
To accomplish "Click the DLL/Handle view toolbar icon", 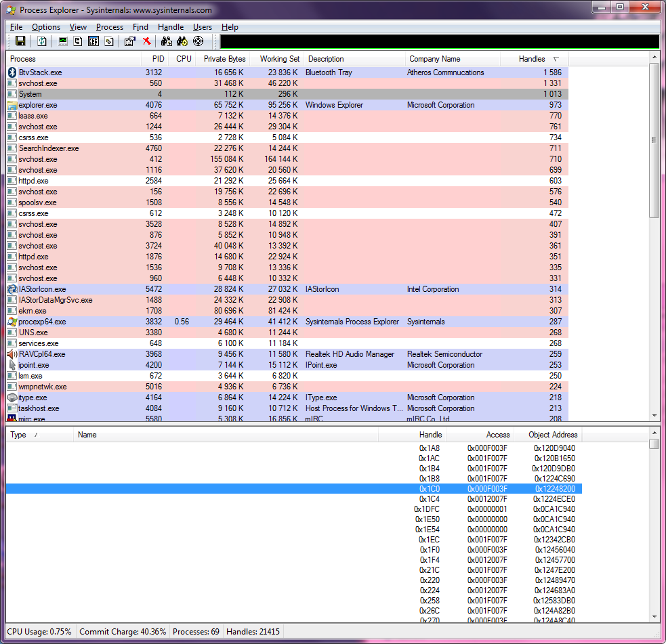I will point(109,41).
